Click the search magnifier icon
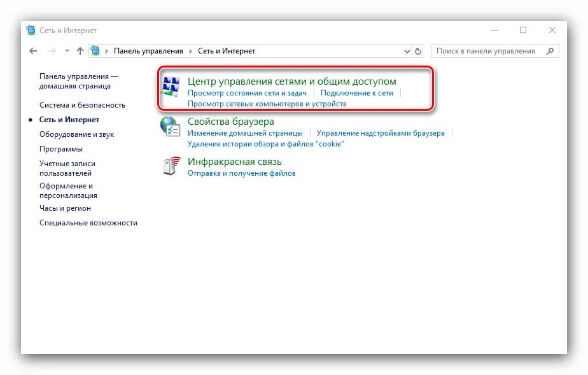588x375 pixels. click(550, 51)
